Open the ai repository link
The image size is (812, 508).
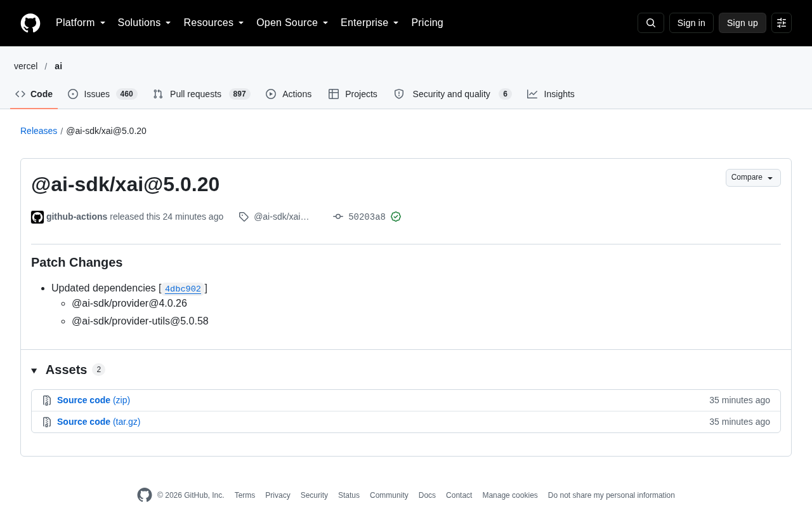[58, 66]
